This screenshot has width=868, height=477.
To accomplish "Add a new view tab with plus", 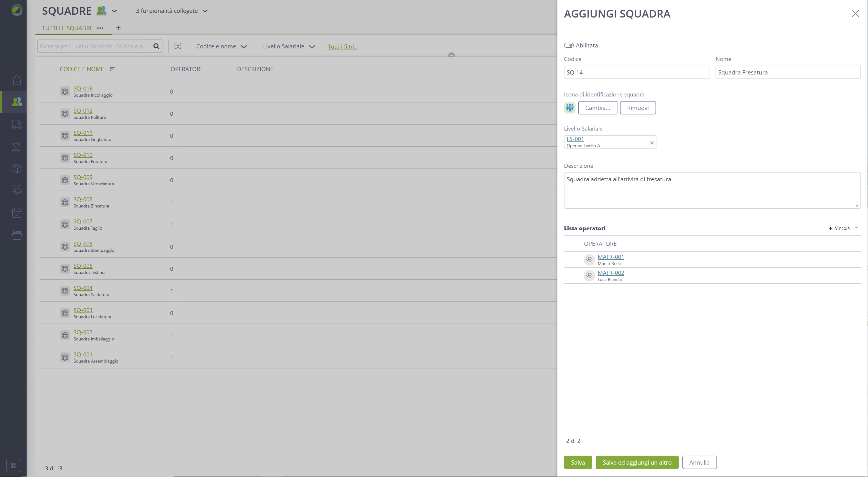I will (118, 28).
